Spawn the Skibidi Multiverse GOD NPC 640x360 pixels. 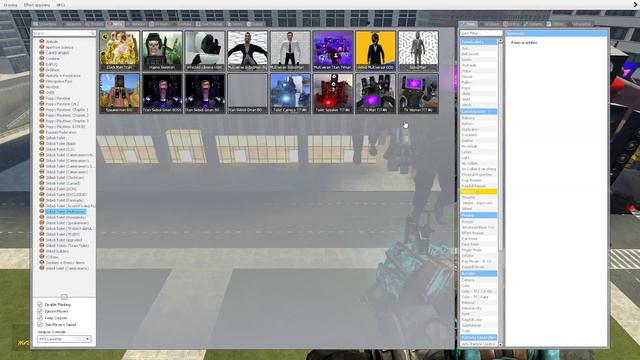376,51
